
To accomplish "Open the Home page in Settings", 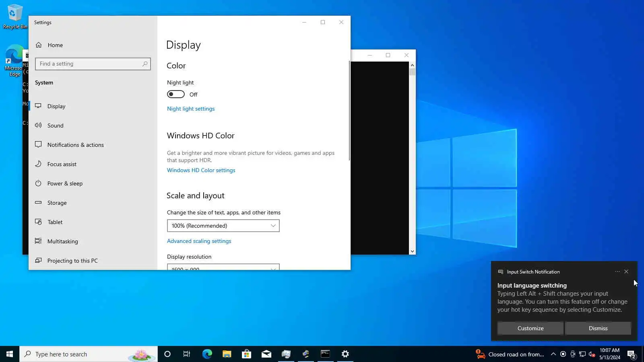I will coord(93,45).
